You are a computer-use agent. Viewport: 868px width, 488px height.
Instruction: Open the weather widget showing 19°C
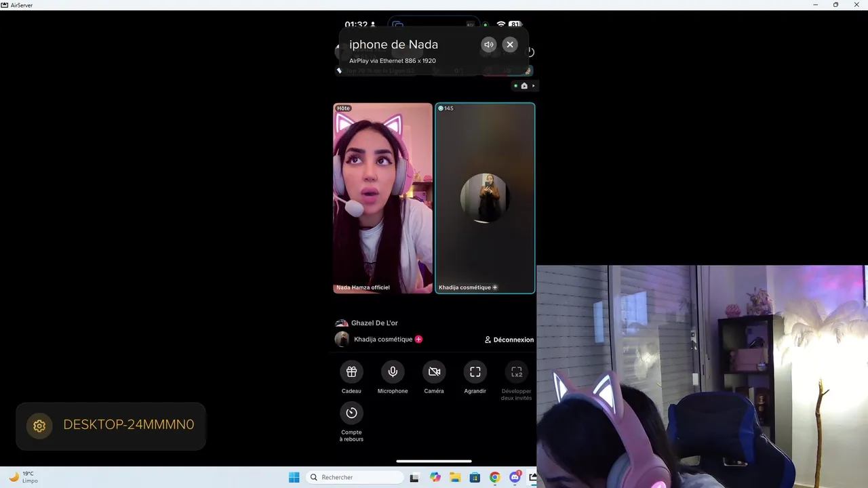pos(23,477)
